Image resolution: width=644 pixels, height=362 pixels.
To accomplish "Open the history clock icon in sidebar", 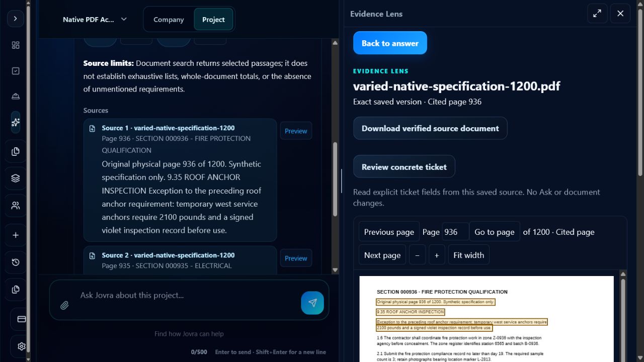I will tap(16, 262).
